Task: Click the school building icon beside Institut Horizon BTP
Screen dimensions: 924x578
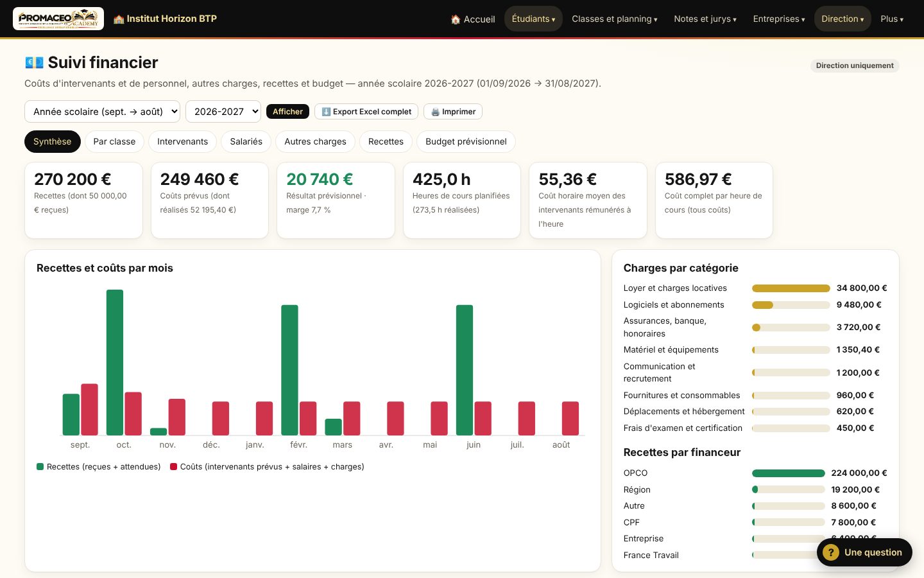Action: click(119, 19)
